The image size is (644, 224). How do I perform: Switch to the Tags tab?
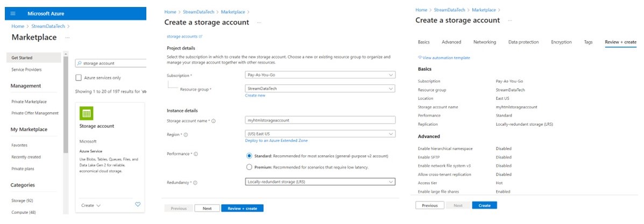tap(588, 42)
